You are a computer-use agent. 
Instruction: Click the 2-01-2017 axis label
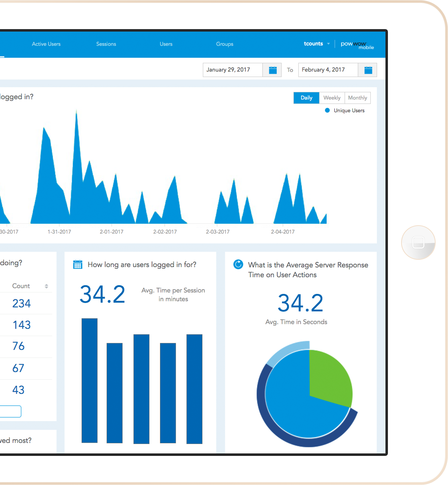tap(111, 232)
